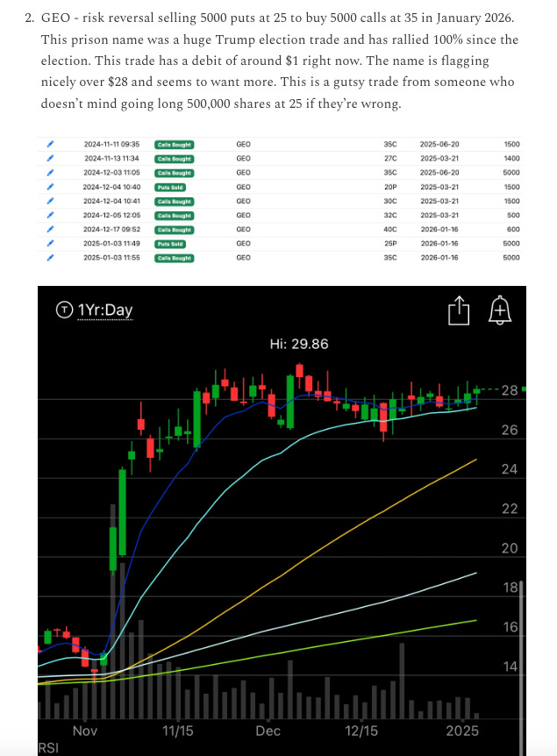Click the quantity 500 cell

pyautogui.click(x=514, y=215)
